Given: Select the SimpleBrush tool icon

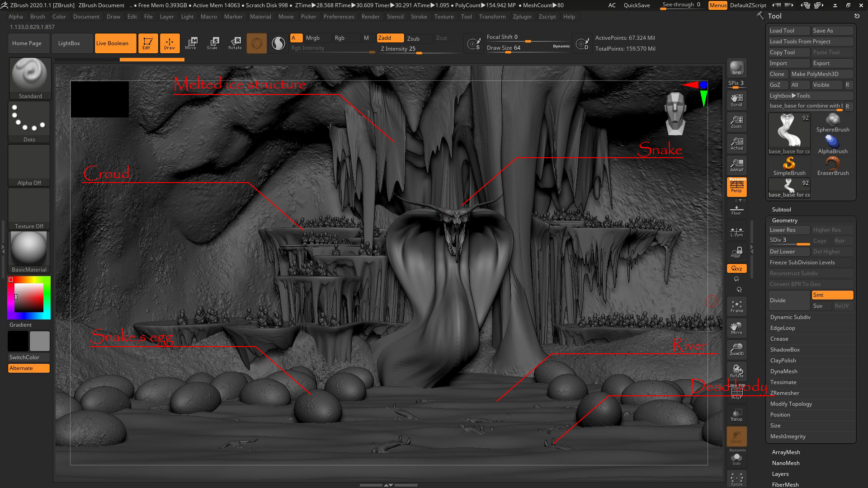Looking at the screenshot, I should (x=789, y=166).
